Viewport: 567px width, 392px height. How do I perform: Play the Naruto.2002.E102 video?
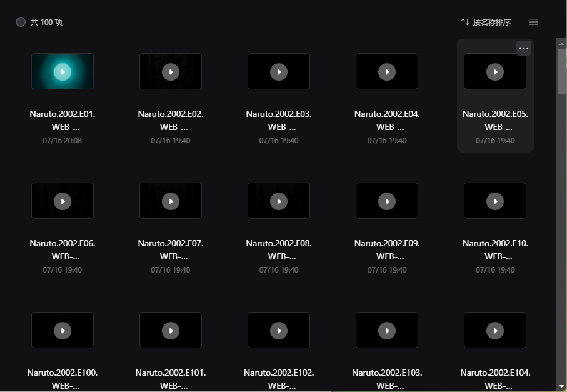point(279,331)
